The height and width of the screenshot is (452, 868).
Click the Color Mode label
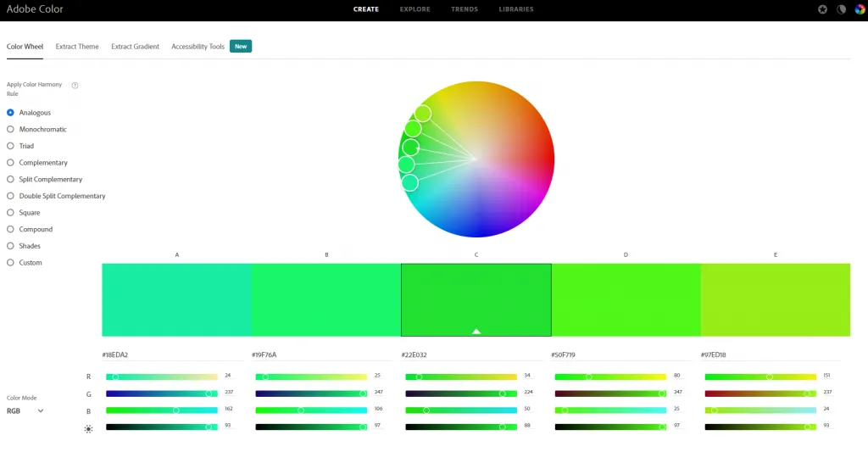[x=21, y=398]
